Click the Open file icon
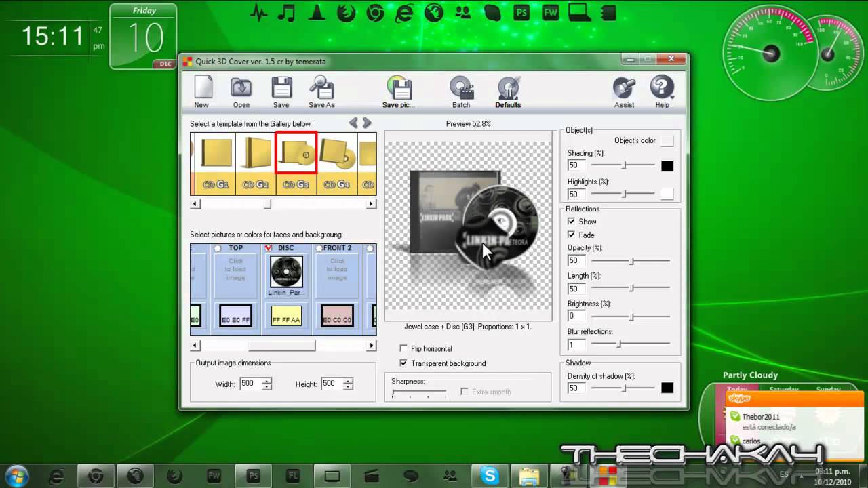Screen dimensions: 868x488 click(241, 87)
